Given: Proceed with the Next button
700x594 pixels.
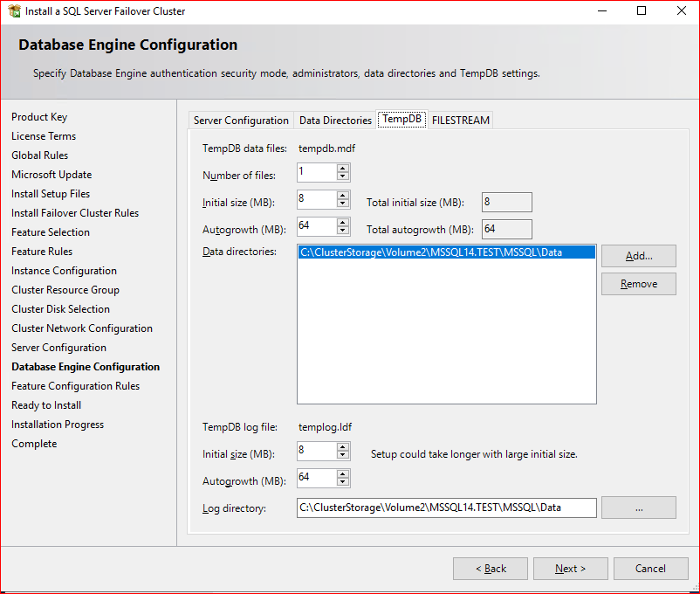Looking at the screenshot, I should point(571,569).
